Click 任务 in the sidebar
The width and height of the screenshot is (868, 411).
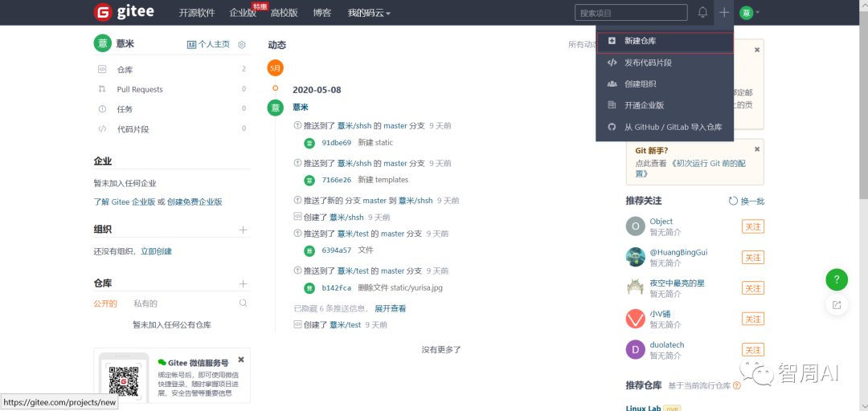[172, 109]
